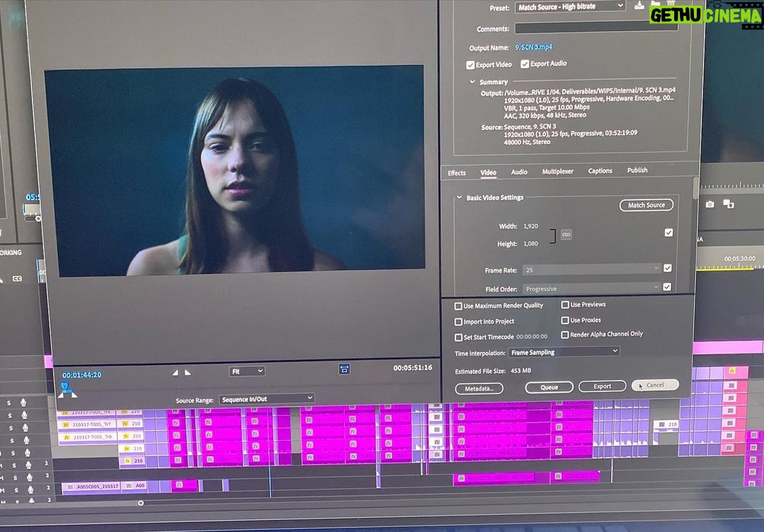Click the Comments input field

tap(596, 28)
